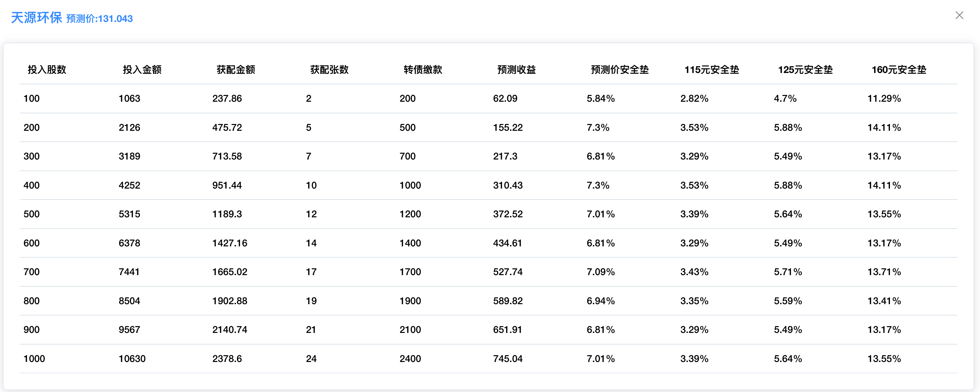Click the 投入金额 column header
This screenshot has width=980, height=392.
pyautogui.click(x=142, y=70)
